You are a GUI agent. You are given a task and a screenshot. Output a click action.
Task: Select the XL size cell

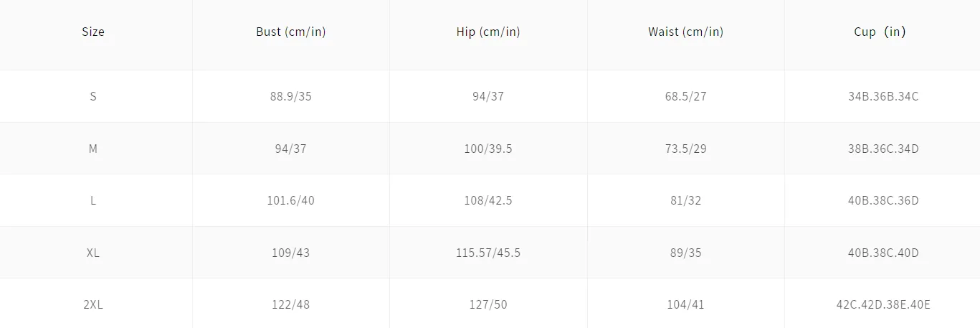pyautogui.click(x=93, y=253)
